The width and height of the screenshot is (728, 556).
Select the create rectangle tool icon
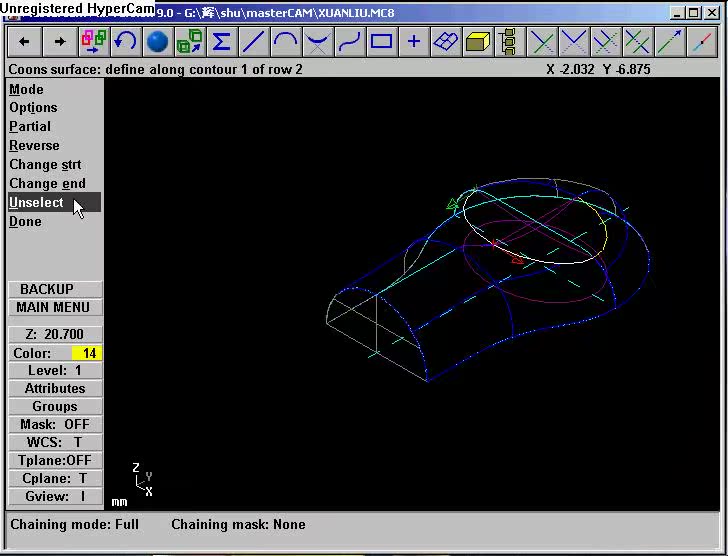point(382,42)
